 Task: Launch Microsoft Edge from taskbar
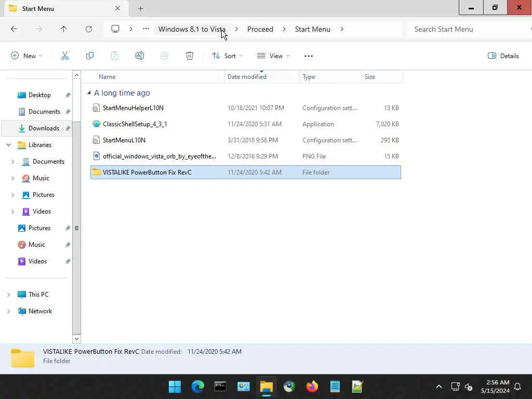tap(198, 387)
